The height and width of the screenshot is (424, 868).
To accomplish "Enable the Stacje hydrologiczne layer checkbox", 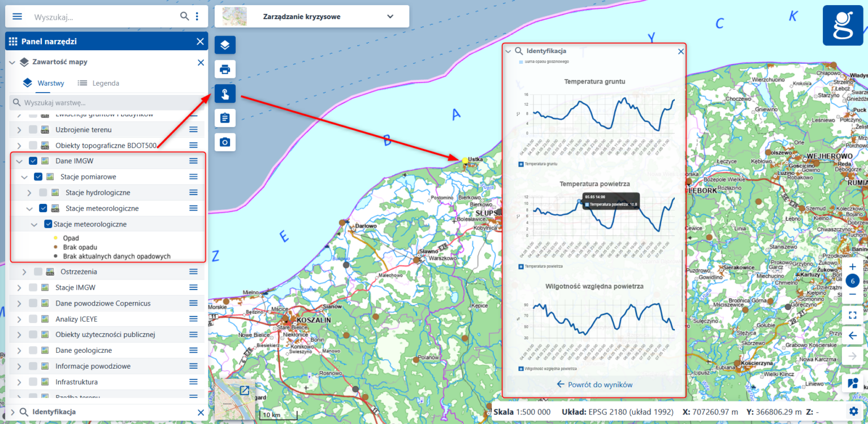I will [44, 193].
